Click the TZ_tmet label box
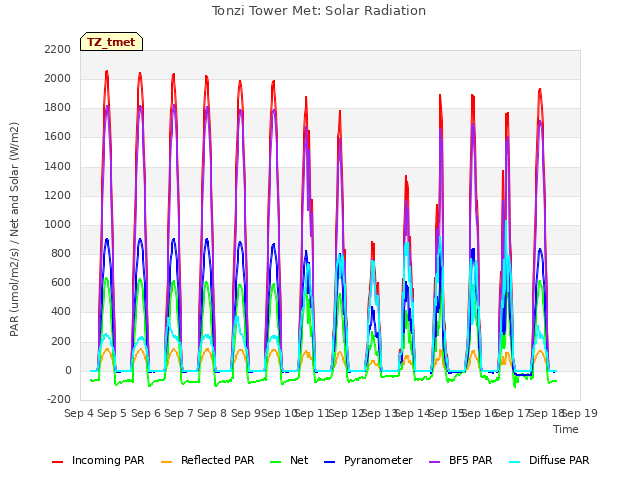 click(111, 42)
